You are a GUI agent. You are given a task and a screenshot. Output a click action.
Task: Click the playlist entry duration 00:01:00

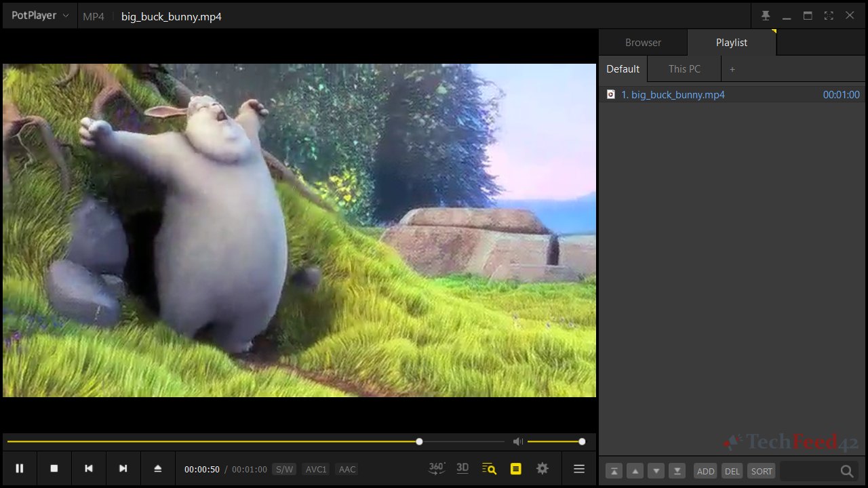(x=841, y=95)
